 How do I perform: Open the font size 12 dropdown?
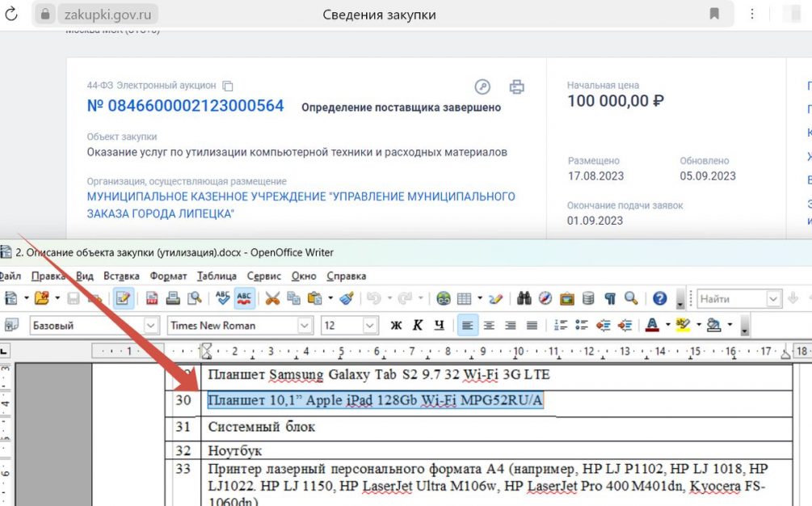pyautogui.click(x=370, y=326)
